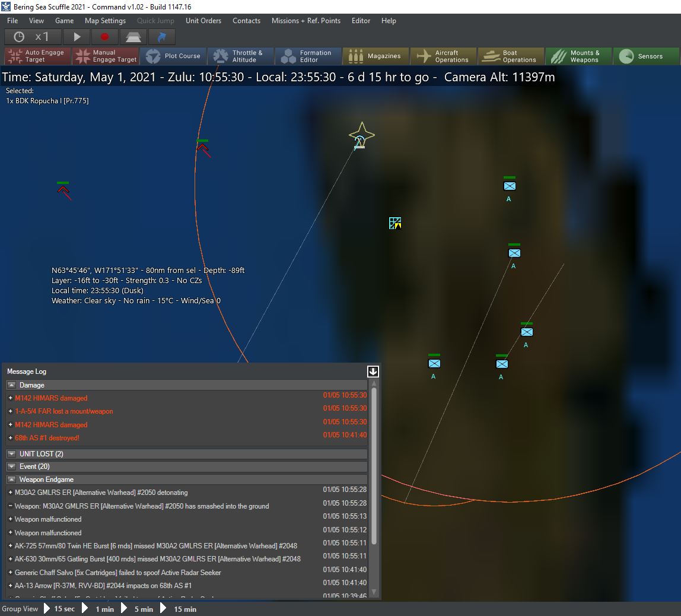Collapse the Weapon Endgame section
The width and height of the screenshot is (681, 616).
[12, 479]
